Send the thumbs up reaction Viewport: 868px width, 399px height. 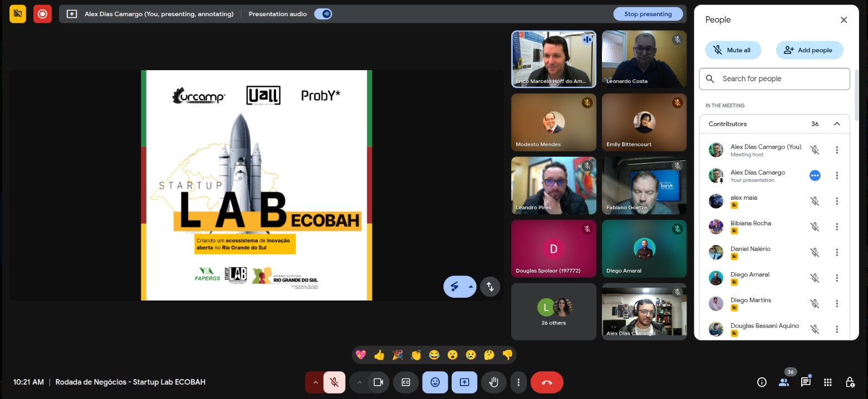[x=379, y=354]
